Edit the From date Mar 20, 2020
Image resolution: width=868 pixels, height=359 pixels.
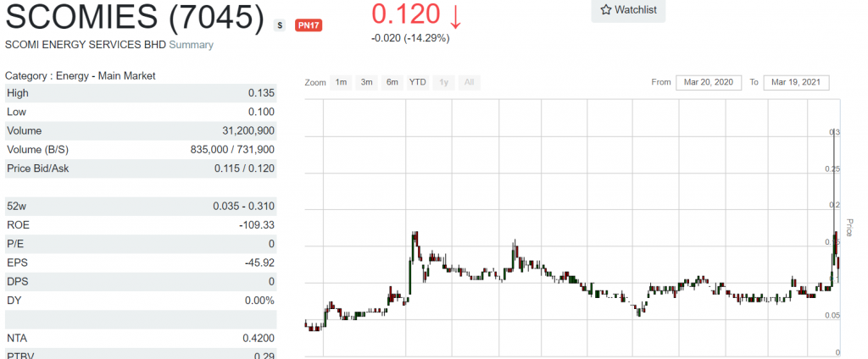(x=709, y=82)
